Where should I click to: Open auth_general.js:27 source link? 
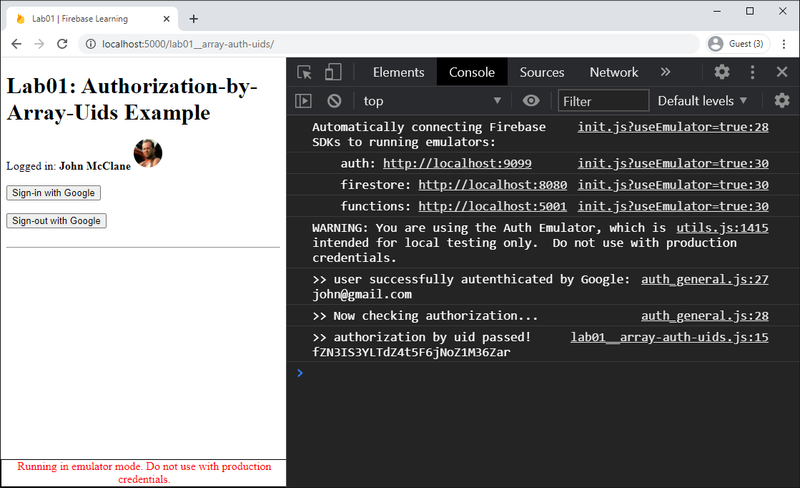click(705, 279)
